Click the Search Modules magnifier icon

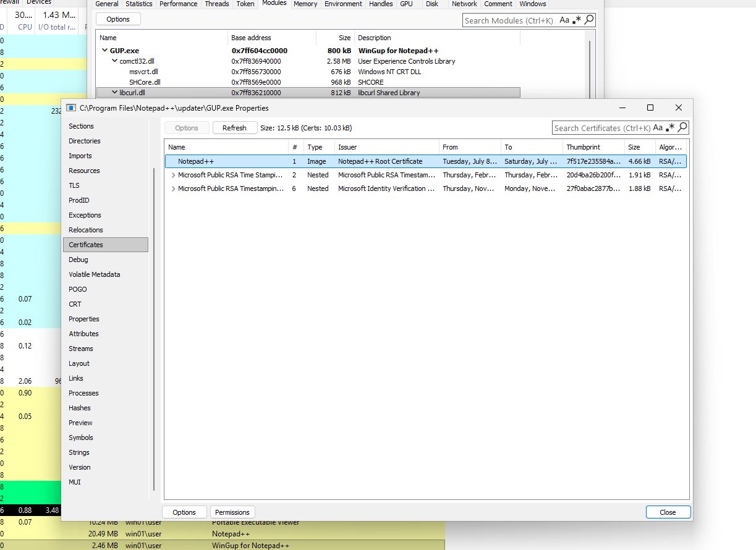589,20
